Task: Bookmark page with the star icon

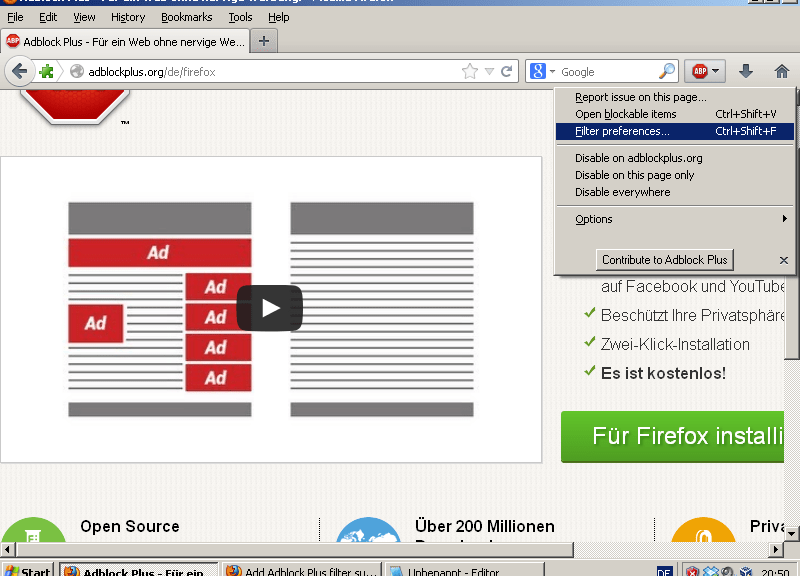Action: 469,71
